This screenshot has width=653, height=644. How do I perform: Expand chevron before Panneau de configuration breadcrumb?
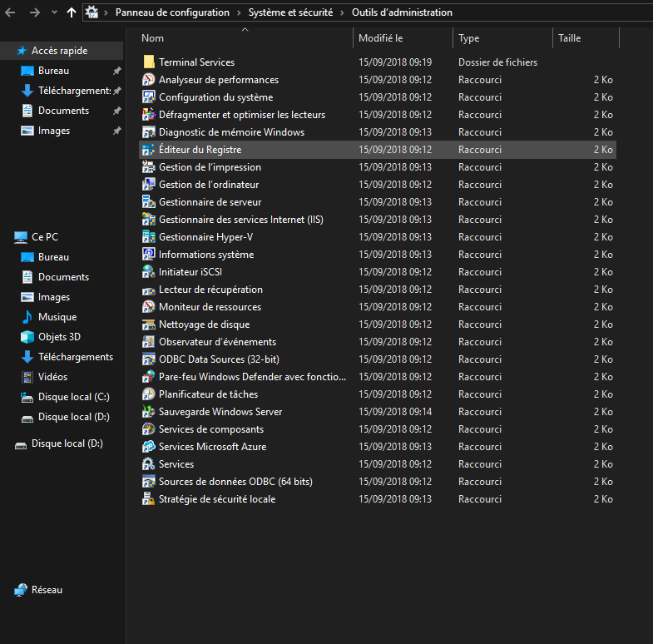click(x=106, y=13)
